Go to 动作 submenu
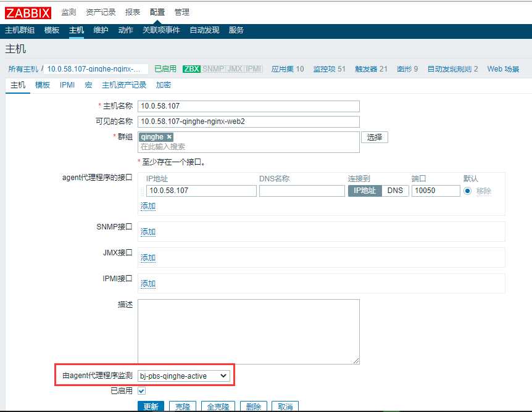Screen dimensions: 532x412 click(125, 30)
